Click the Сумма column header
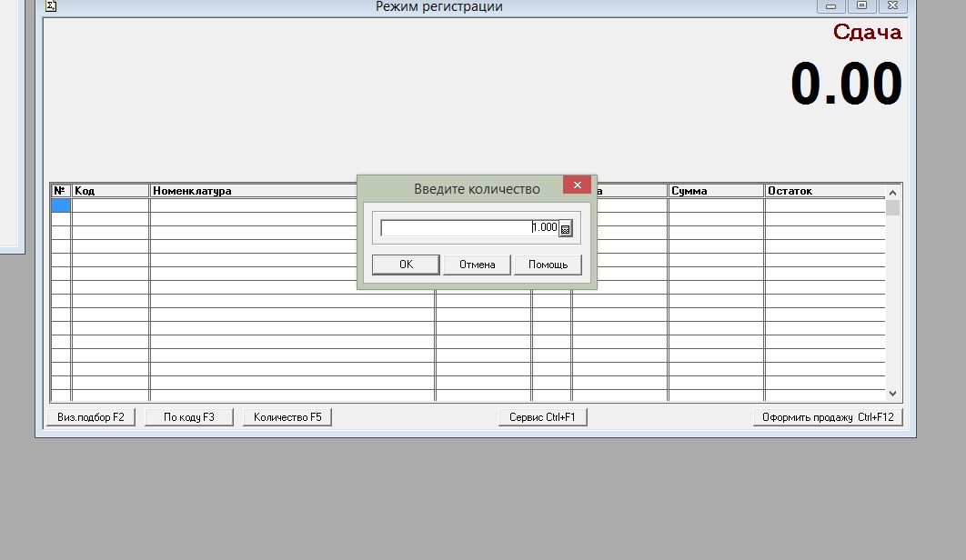The height and width of the screenshot is (560, 966). [716, 191]
